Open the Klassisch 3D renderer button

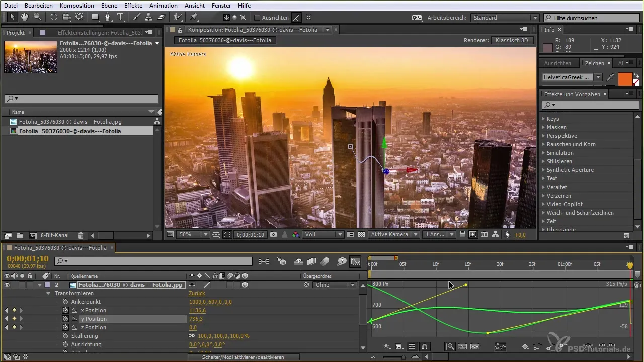pos(512,40)
